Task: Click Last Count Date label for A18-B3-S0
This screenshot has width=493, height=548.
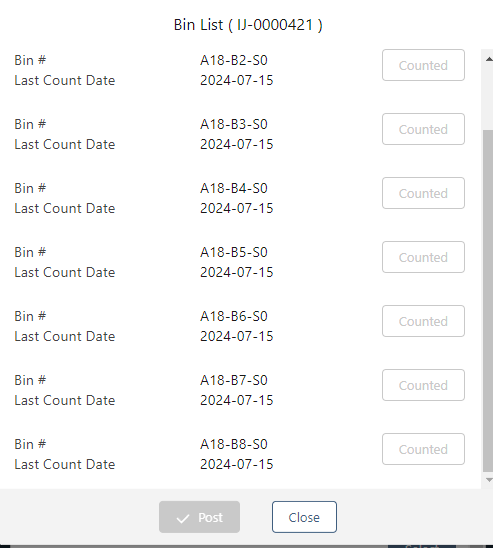Action: pyautogui.click(x=65, y=144)
